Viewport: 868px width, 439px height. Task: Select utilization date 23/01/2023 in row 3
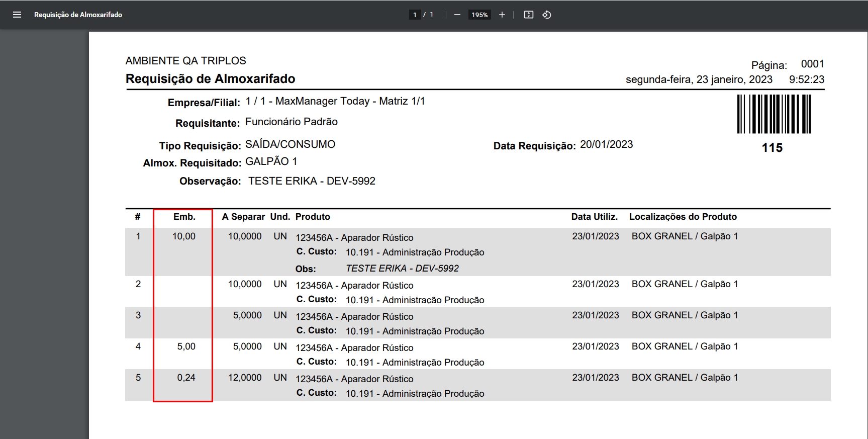point(596,315)
